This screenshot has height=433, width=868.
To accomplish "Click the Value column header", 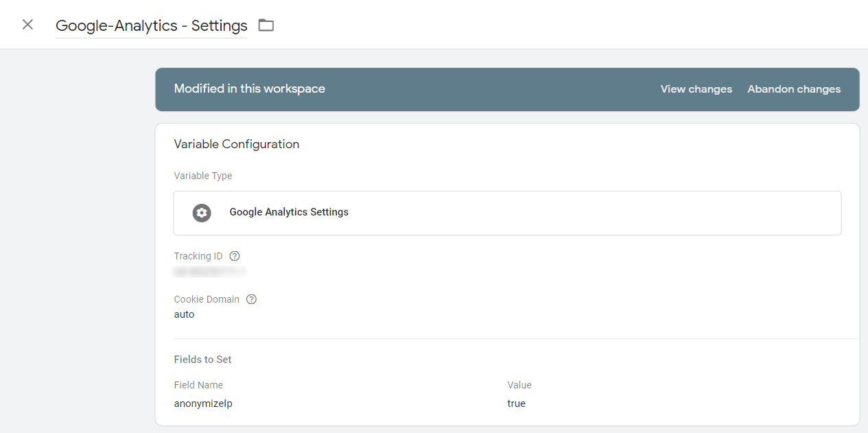I will [x=519, y=385].
